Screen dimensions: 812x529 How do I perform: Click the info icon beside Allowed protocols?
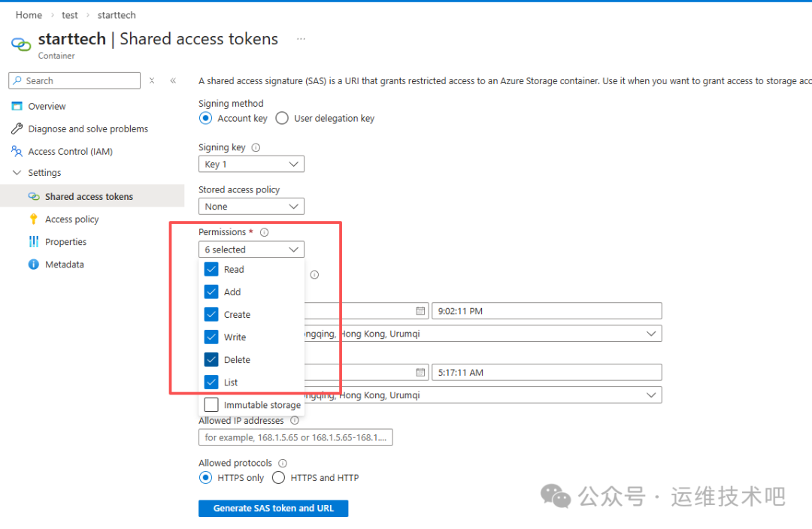pos(283,464)
